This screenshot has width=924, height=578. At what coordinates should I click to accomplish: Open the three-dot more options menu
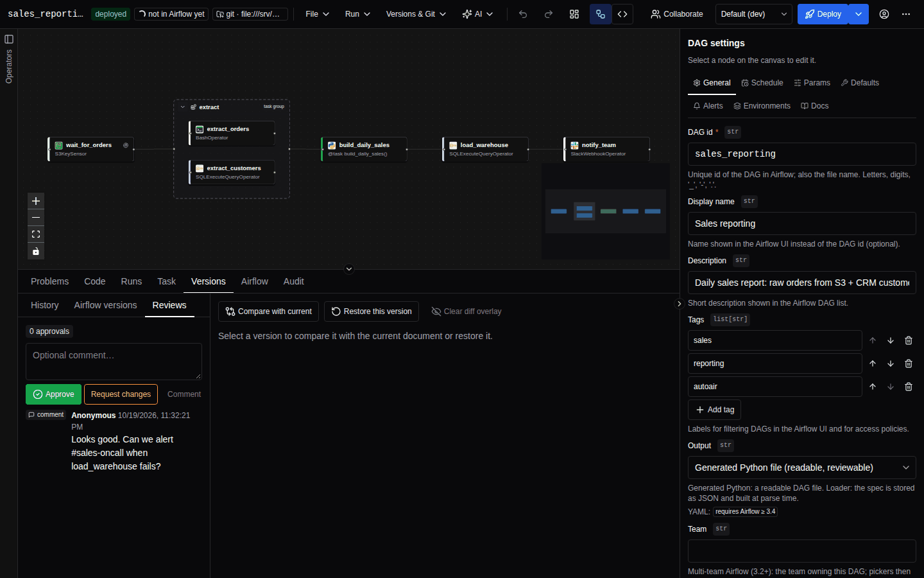906,14
